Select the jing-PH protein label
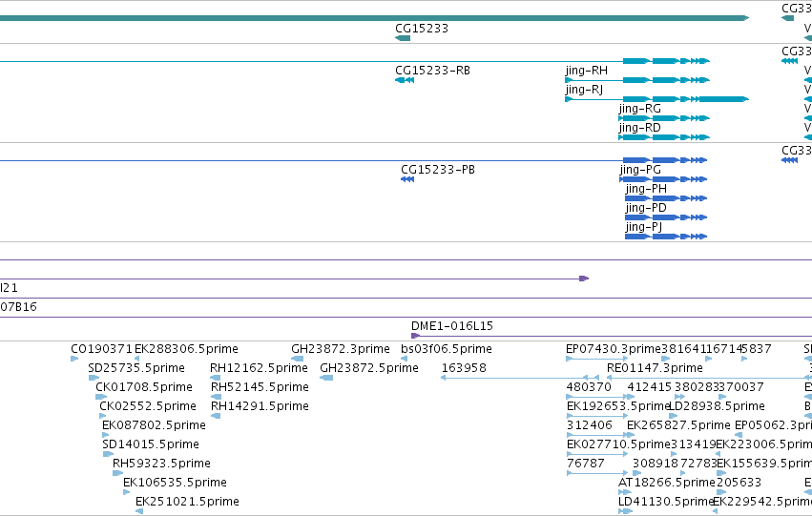 tap(646, 189)
